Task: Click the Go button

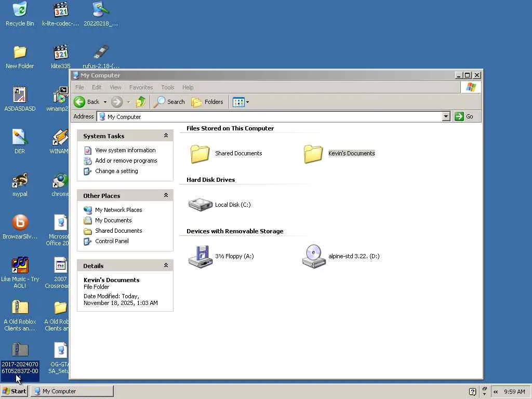Action: [x=464, y=116]
